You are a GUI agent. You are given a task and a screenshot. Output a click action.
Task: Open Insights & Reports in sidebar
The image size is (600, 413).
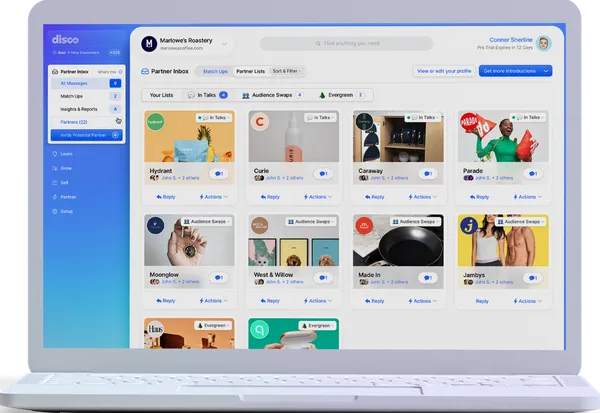(86, 109)
